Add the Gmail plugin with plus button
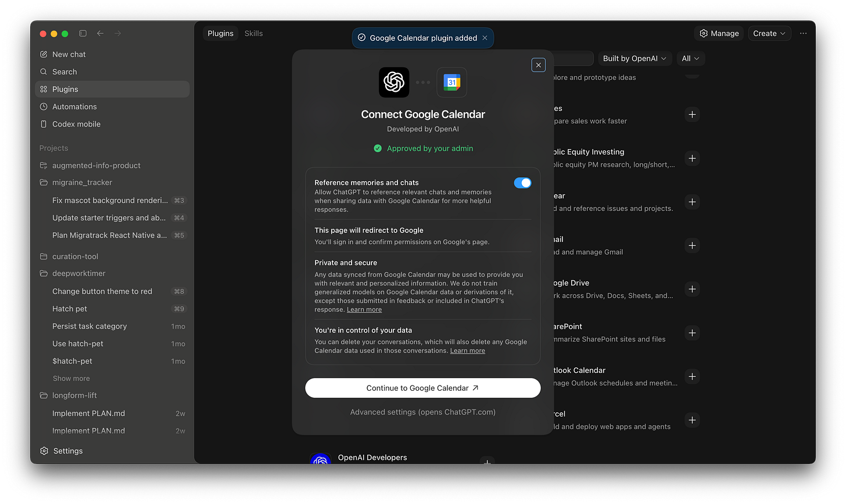Image resolution: width=846 pixels, height=504 pixels. click(692, 246)
